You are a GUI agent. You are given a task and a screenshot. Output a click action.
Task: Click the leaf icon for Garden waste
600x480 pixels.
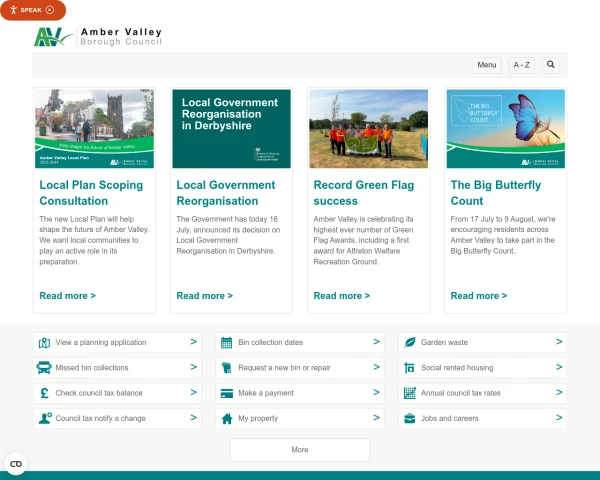coord(410,343)
